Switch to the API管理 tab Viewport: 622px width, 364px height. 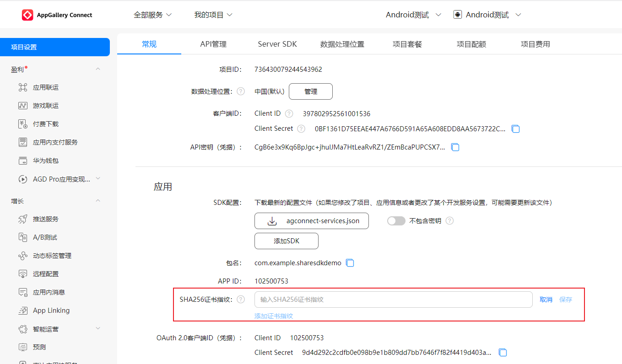[x=213, y=44]
